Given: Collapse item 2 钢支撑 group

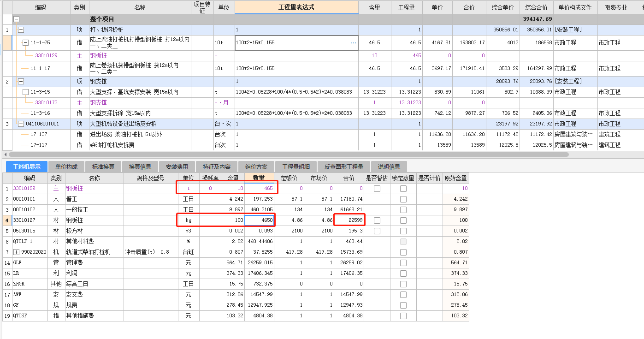Looking at the screenshot, I should (x=21, y=81).
